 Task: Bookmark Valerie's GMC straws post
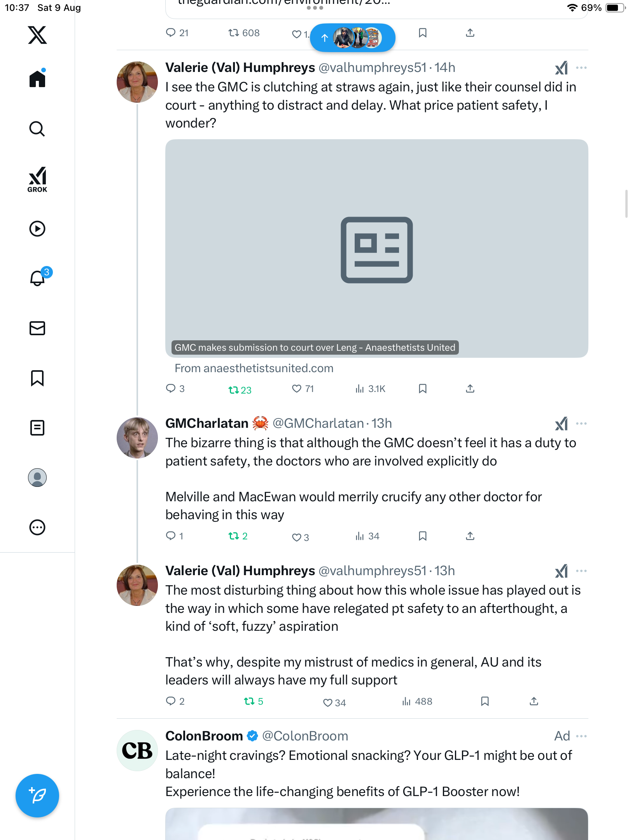point(423,388)
